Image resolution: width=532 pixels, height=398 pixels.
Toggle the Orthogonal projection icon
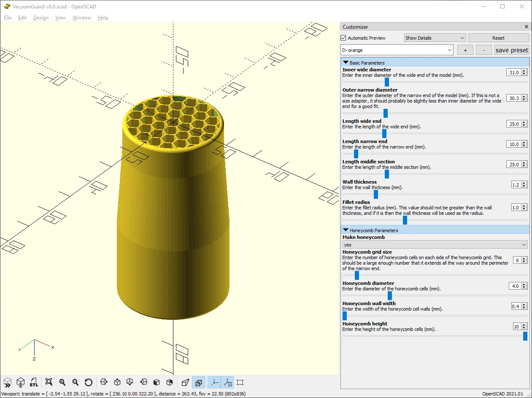198,382
